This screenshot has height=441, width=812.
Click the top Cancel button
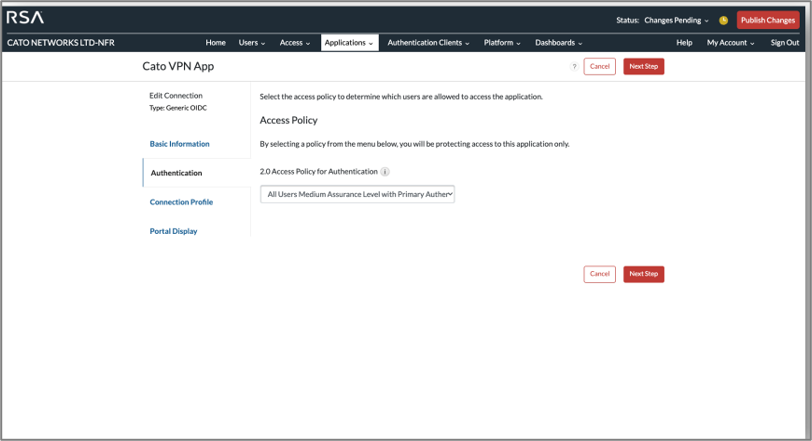[600, 66]
